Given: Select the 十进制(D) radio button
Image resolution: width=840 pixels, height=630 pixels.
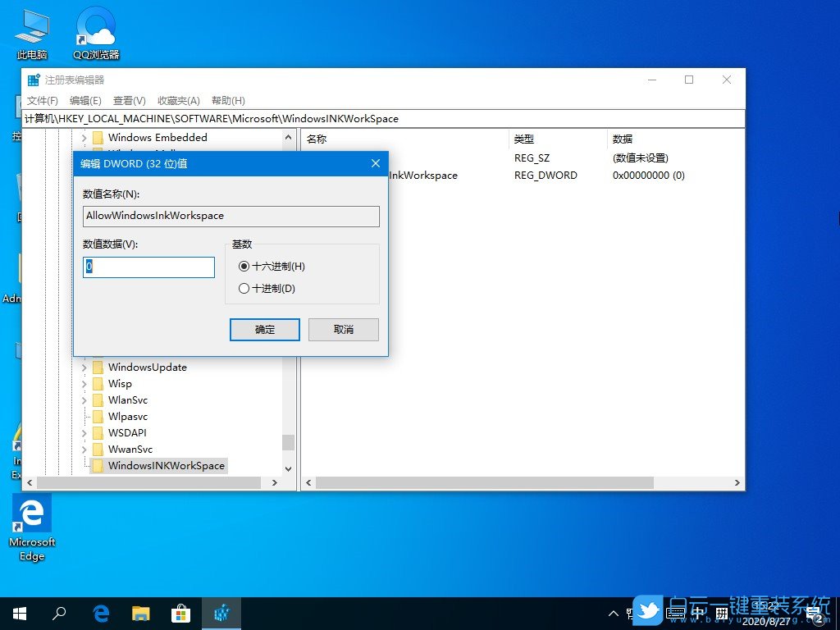Looking at the screenshot, I should 244,288.
